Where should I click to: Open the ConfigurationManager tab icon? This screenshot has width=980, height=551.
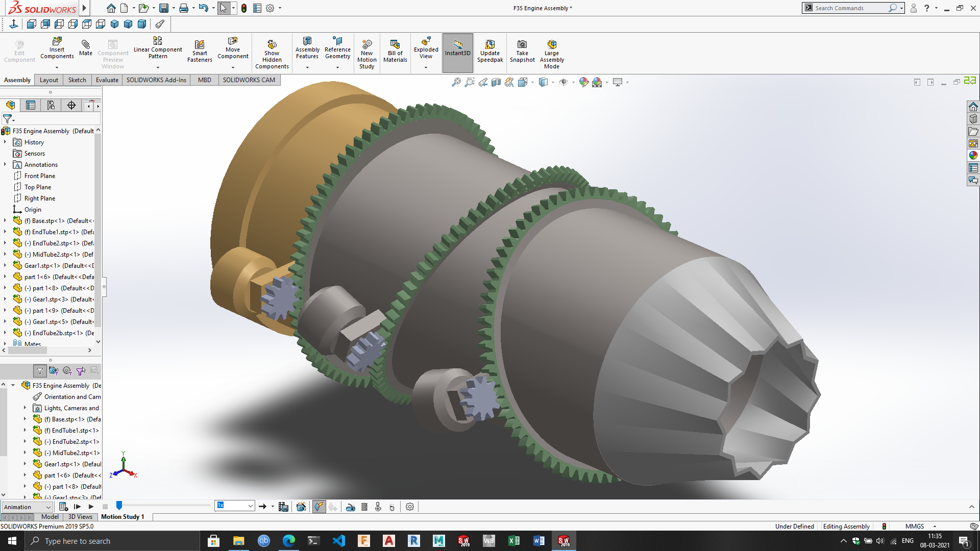51,105
